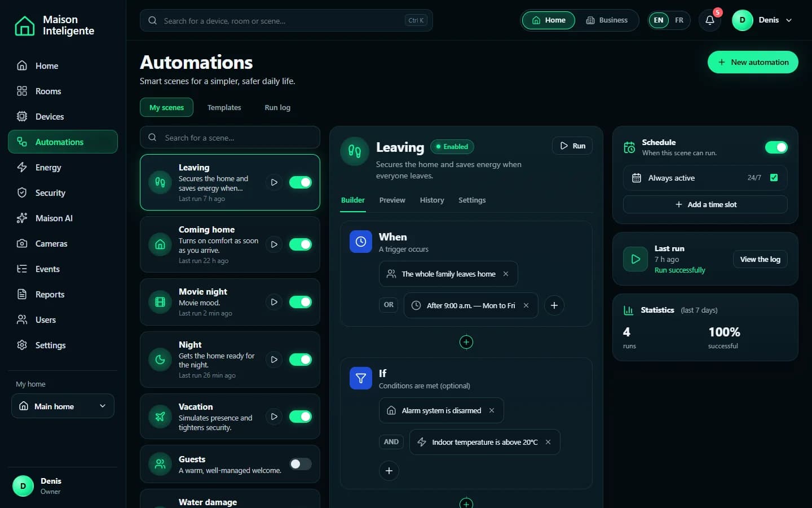Image resolution: width=812 pixels, height=508 pixels.
Task: Click View the log
Action: click(760, 259)
